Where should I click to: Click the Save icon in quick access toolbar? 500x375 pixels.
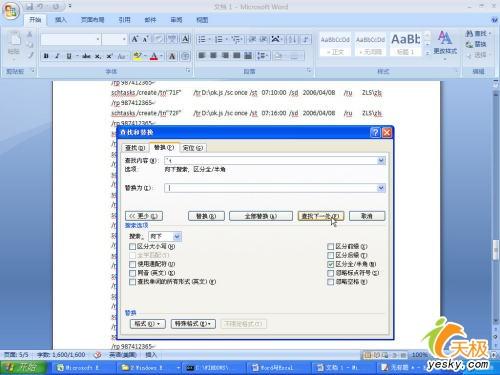[x=30, y=7]
